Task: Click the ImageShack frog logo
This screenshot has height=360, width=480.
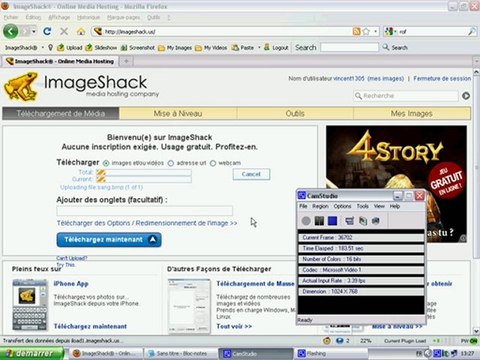Action: tap(21, 86)
